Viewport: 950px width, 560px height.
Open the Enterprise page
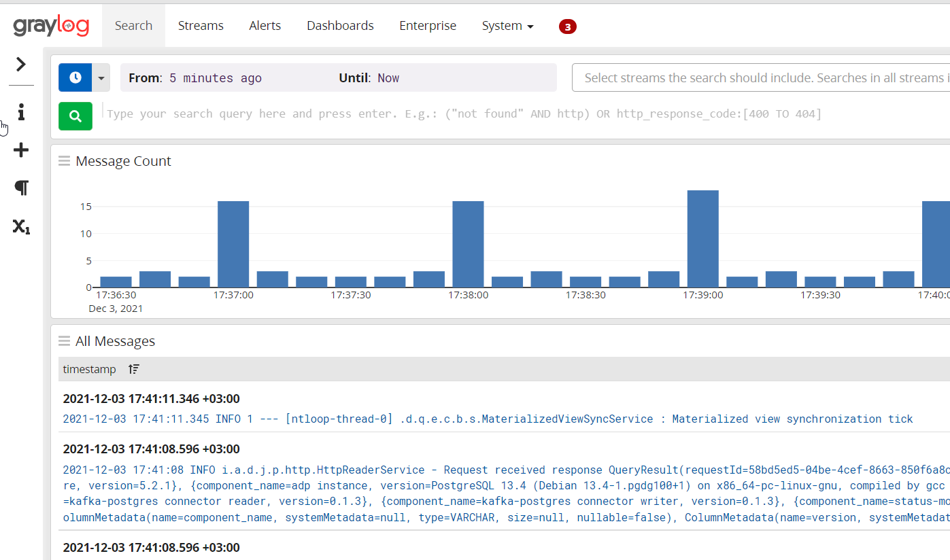tap(428, 25)
